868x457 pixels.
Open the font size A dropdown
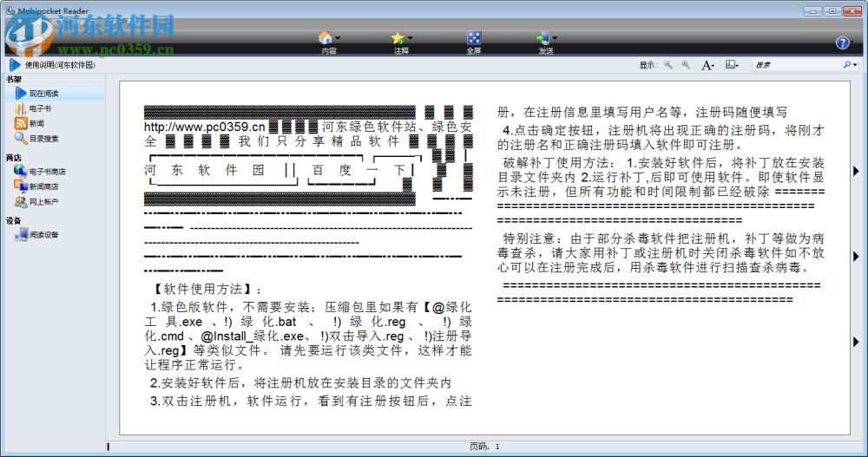(707, 65)
